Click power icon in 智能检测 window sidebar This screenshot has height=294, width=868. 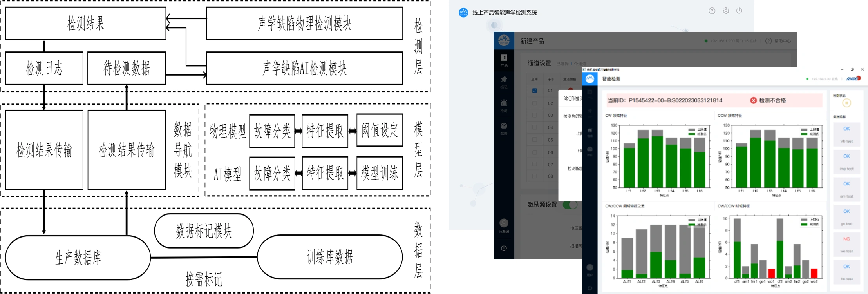tap(590, 288)
